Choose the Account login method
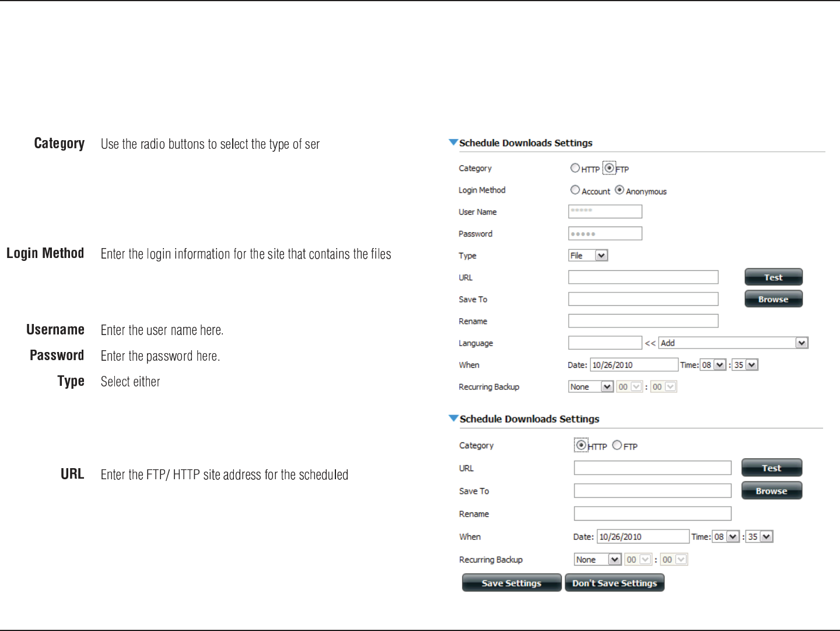Viewport: 840px width, 631px height. [x=575, y=190]
